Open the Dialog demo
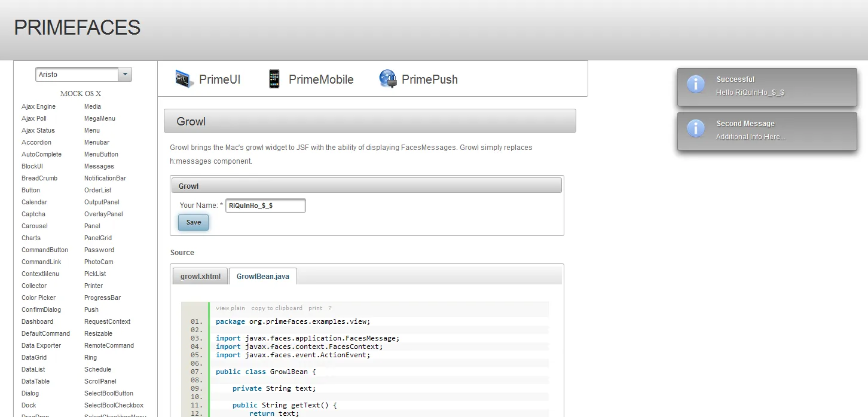The image size is (868, 417). pyautogui.click(x=30, y=393)
